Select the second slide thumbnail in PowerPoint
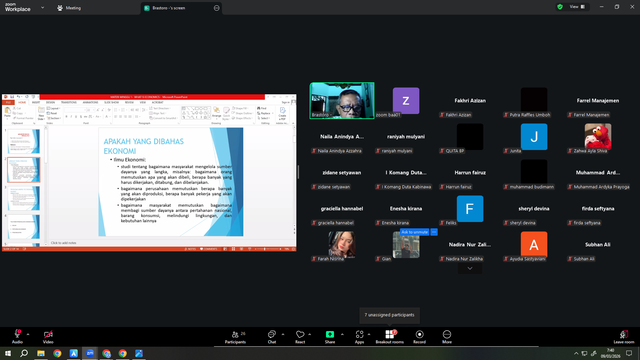This screenshot has height=360, width=640. click(24, 170)
